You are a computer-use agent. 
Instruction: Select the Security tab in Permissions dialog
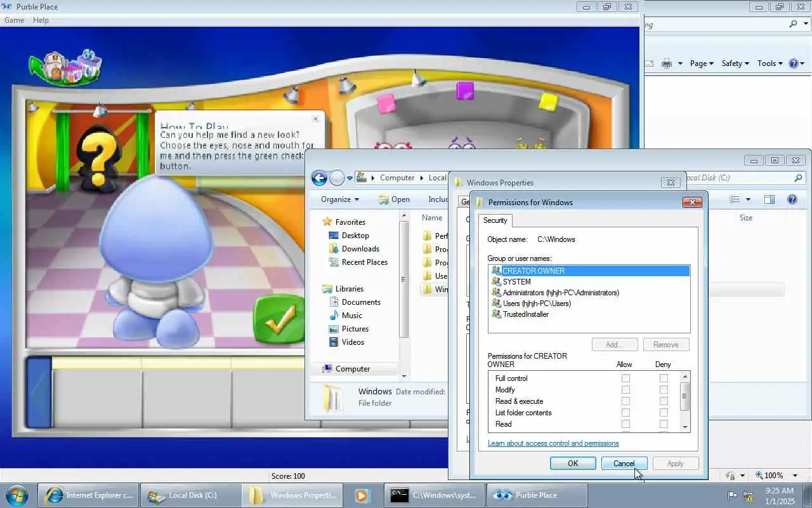(x=495, y=220)
